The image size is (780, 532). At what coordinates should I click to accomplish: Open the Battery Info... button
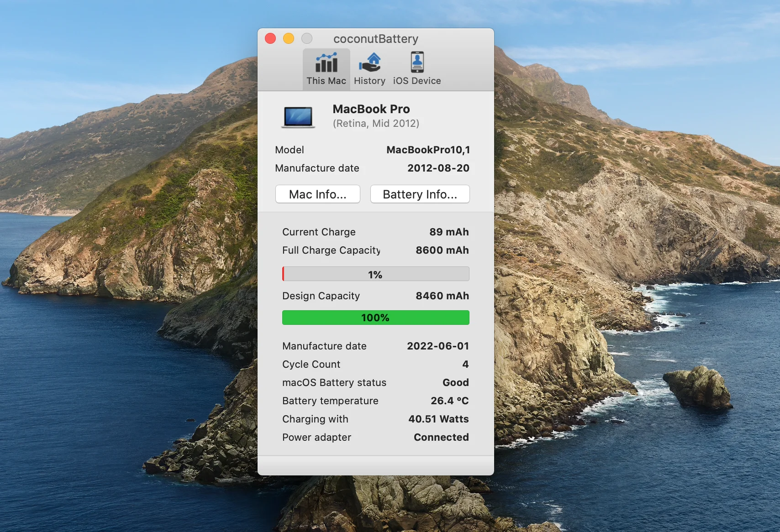pyautogui.click(x=420, y=194)
